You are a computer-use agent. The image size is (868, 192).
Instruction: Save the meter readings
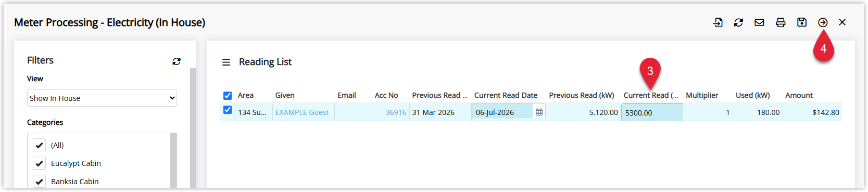[x=802, y=22]
